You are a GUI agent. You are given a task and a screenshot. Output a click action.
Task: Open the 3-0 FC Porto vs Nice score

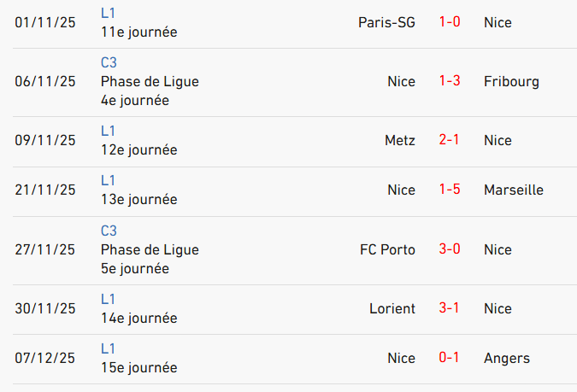pyautogui.click(x=450, y=249)
